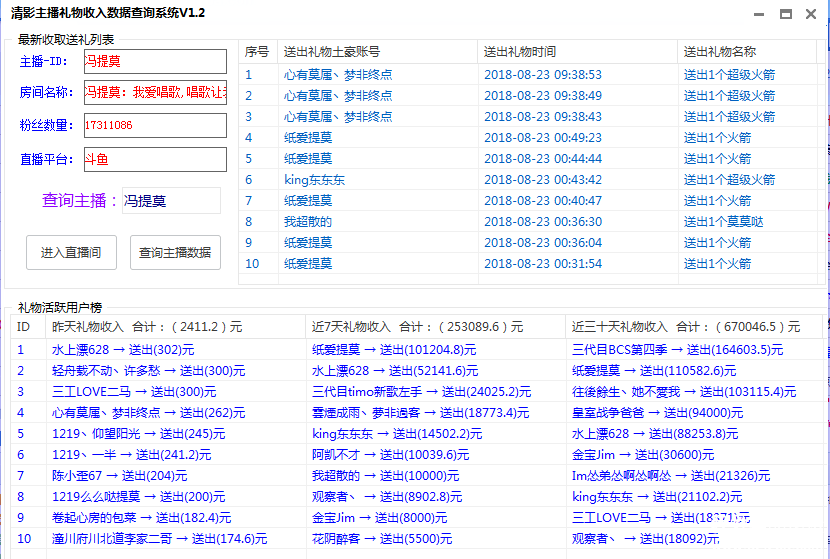Screen dimensions: 830x559
Task: Select gift row from king东东东
Action: [314, 180]
